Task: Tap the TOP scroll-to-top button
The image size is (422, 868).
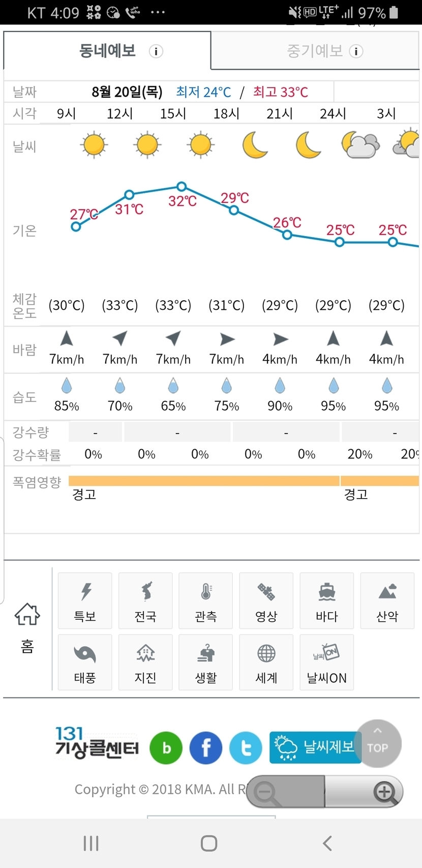Action: point(378,743)
